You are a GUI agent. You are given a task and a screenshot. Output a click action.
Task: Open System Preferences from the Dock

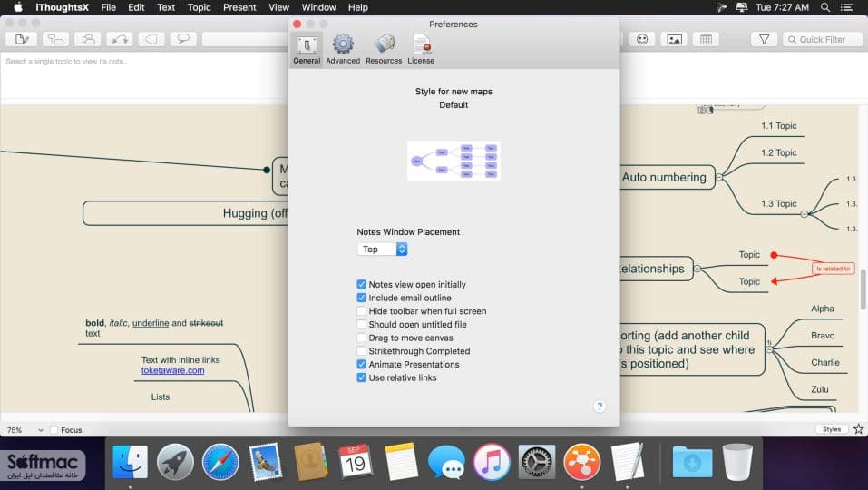point(536,462)
